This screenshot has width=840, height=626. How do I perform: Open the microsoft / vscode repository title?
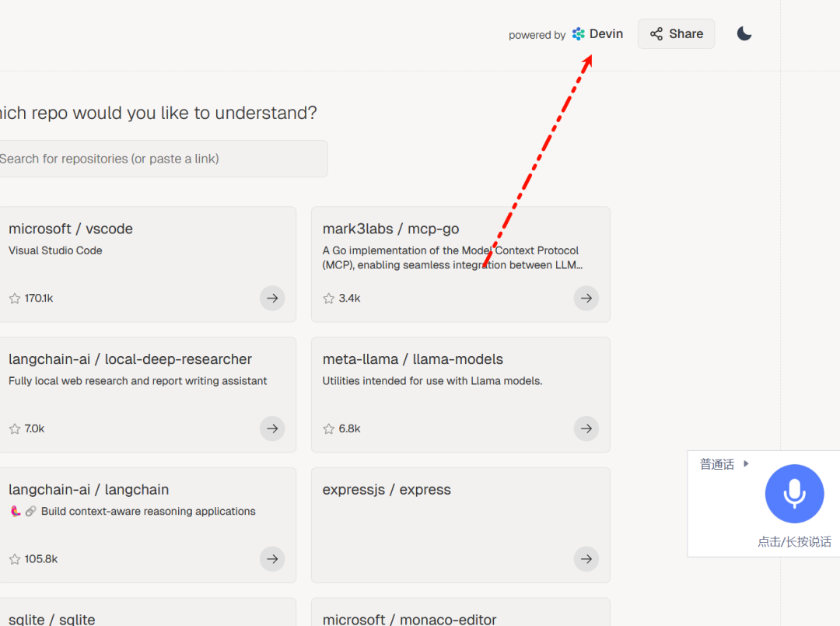[71, 229]
